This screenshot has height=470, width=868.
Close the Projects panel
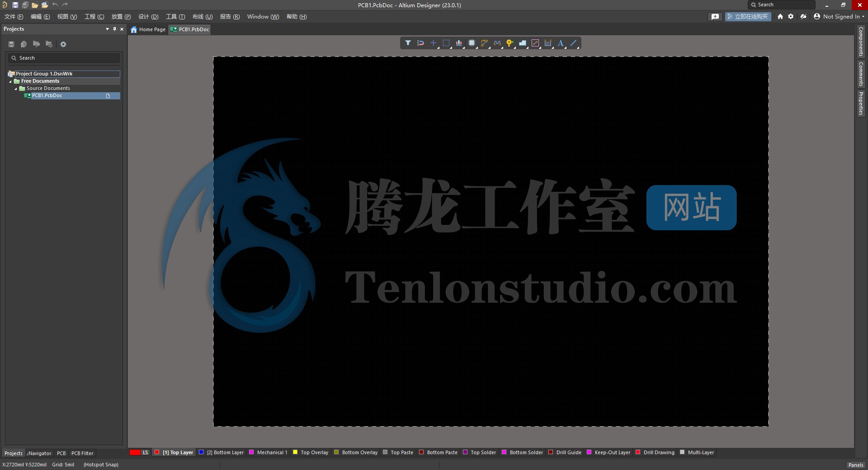(122, 29)
